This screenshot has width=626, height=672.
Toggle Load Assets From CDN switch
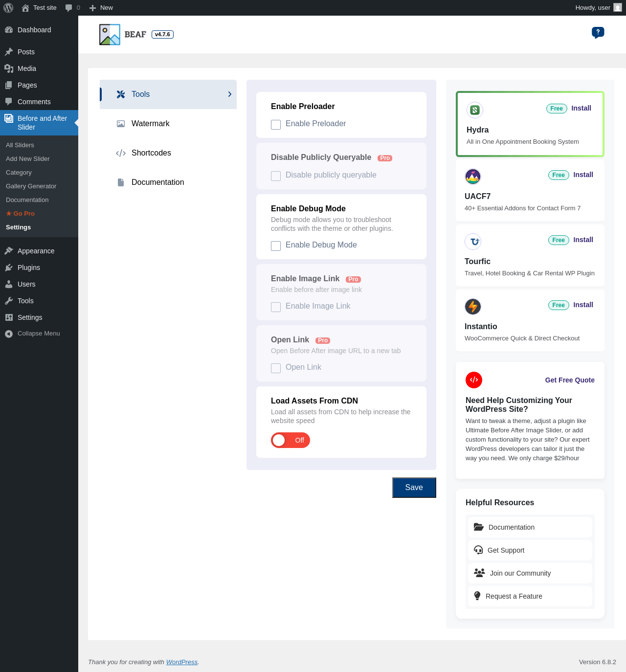pos(291,440)
